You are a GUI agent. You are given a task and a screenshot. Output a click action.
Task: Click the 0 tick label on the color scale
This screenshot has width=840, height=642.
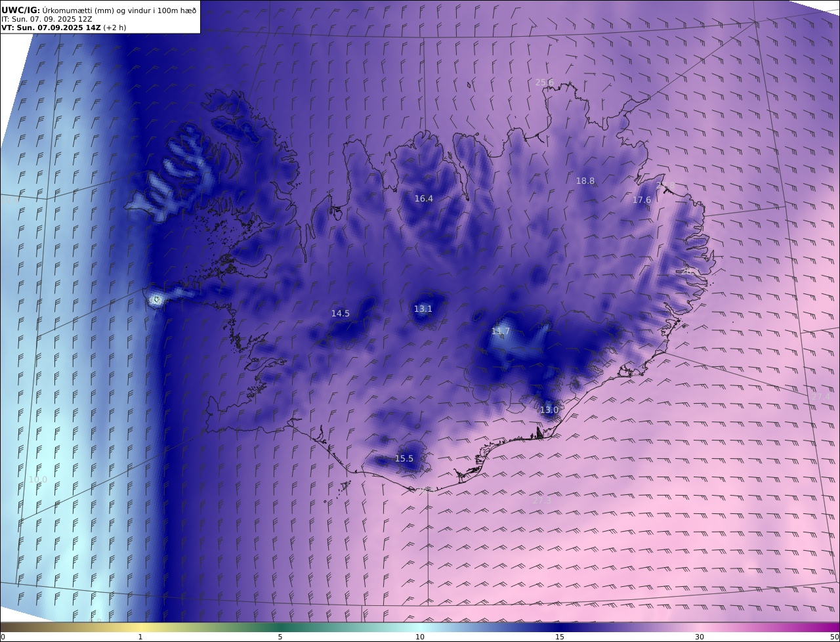[3, 637]
